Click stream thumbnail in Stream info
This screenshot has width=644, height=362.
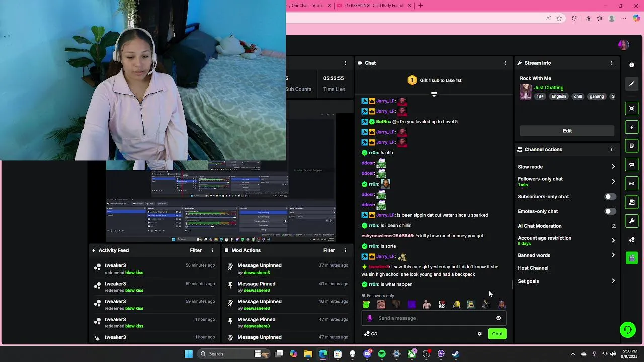point(526,92)
